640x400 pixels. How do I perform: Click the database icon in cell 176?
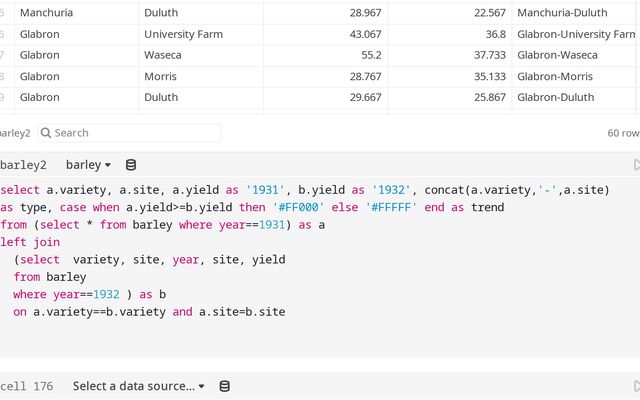point(224,386)
